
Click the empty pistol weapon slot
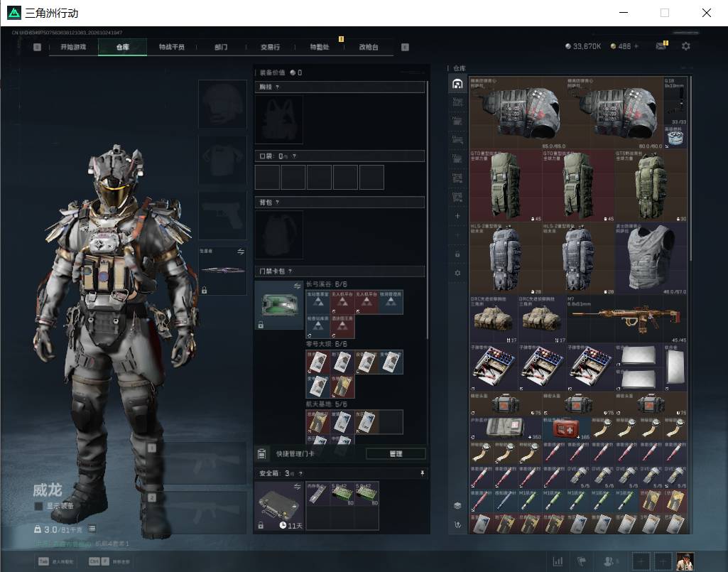[x=222, y=215]
